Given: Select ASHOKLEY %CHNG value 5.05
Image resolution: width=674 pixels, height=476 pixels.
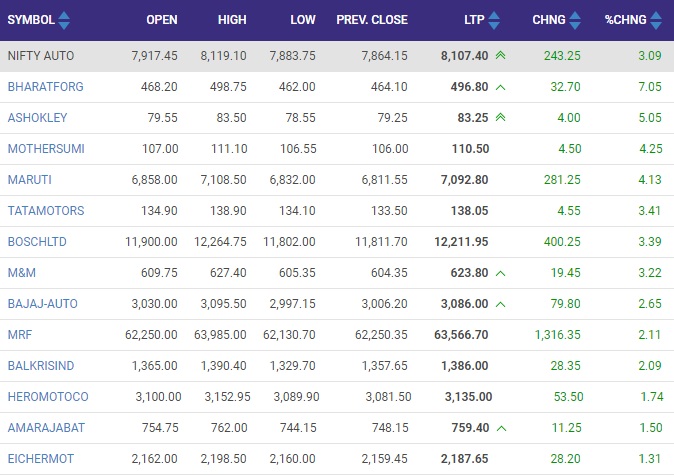Looking at the screenshot, I should click(650, 118).
